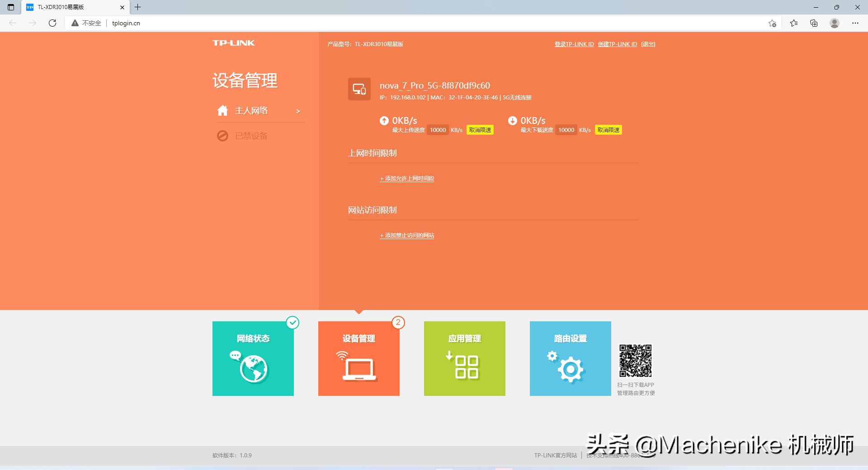Click 登录TP-LINK ID link
868x470 pixels.
(574, 44)
